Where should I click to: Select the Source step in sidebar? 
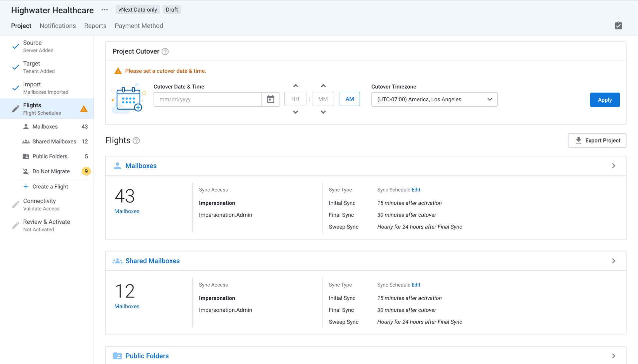[x=47, y=46]
